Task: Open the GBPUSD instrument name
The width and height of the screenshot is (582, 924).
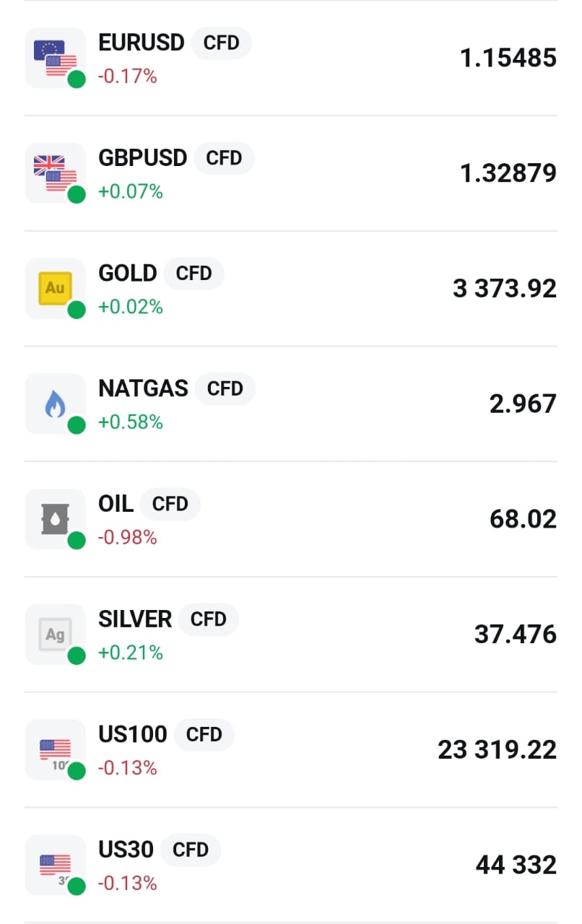Action: 143,157
